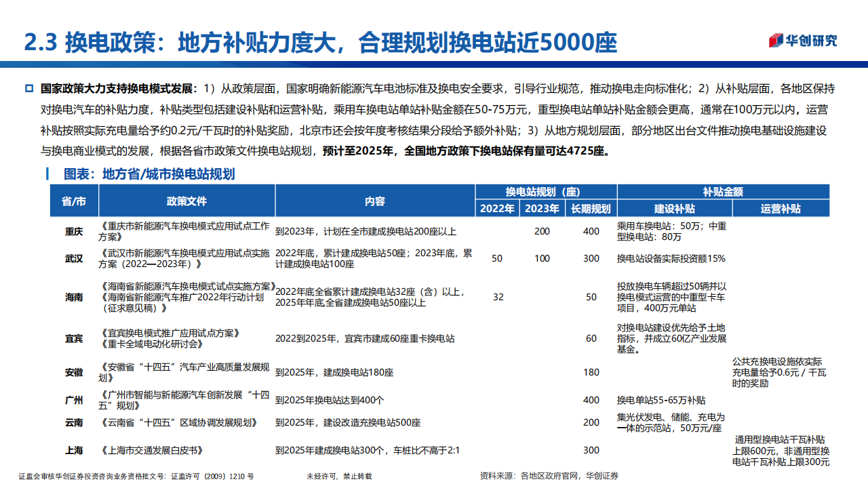
Task: Select the 云南 row label
Action: click(74, 422)
